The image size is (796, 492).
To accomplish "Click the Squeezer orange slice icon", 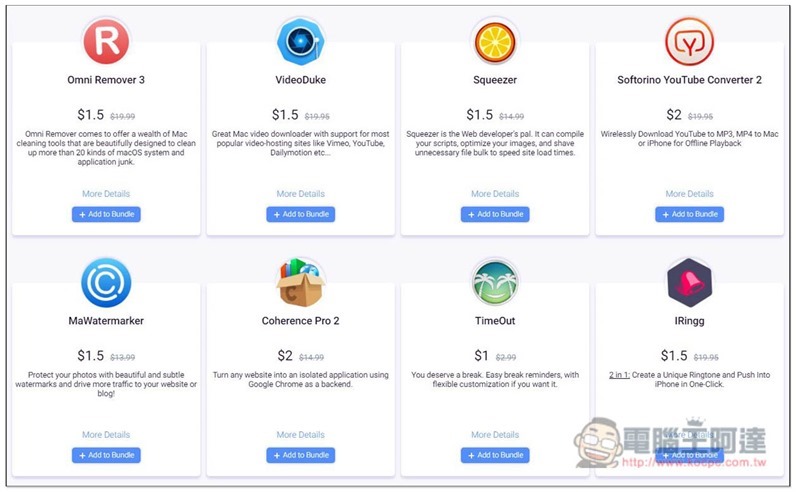I will click(x=495, y=41).
